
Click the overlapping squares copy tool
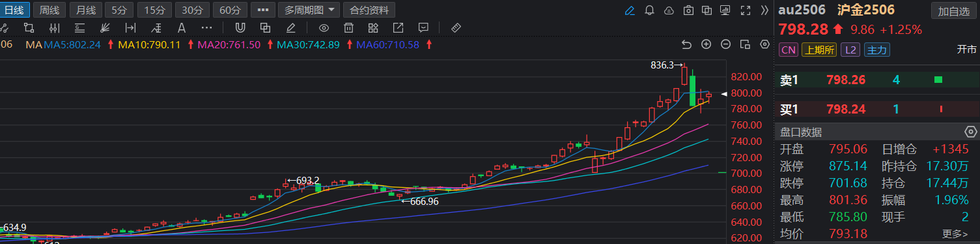tap(265, 27)
